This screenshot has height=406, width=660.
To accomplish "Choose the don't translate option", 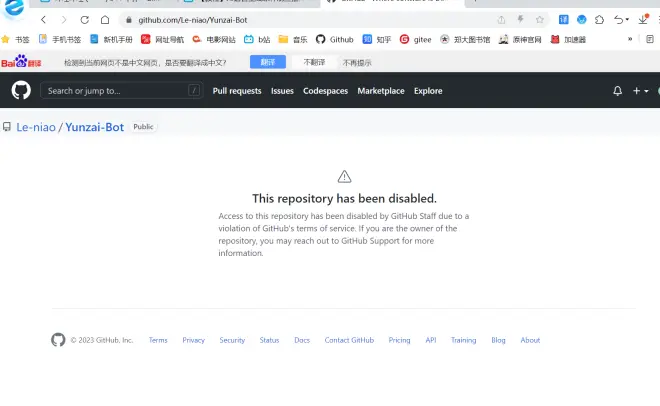I will (x=315, y=62).
